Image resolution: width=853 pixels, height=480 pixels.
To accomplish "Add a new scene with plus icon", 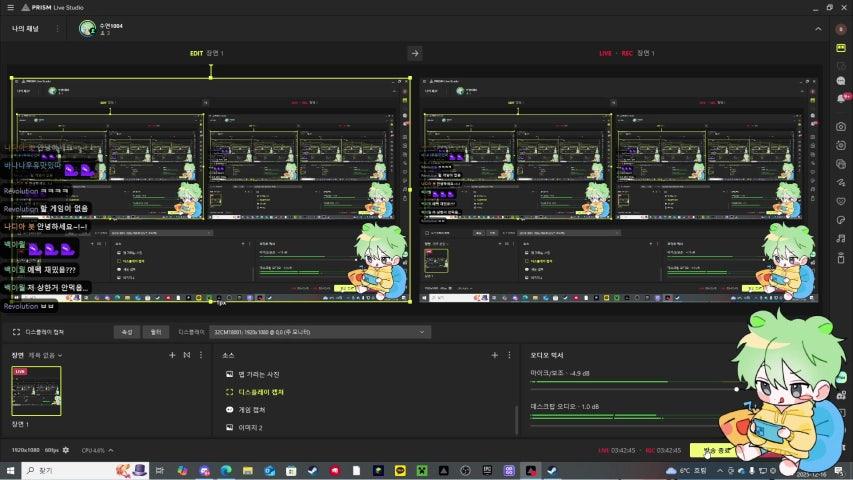I will coord(172,355).
